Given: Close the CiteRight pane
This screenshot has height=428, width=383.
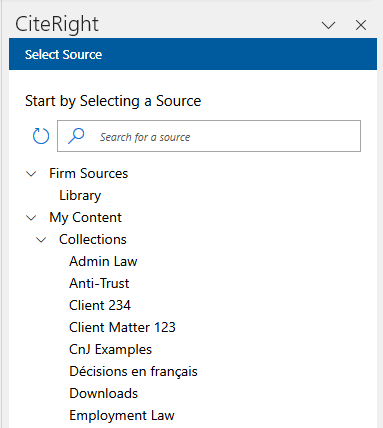Looking at the screenshot, I should tap(361, 25).
